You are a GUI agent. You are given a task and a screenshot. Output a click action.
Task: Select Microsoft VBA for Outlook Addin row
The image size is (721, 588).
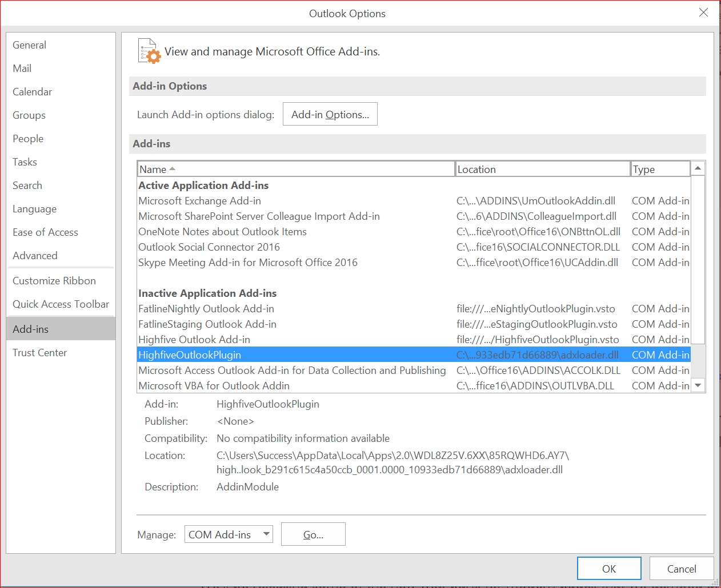[414, 386]
